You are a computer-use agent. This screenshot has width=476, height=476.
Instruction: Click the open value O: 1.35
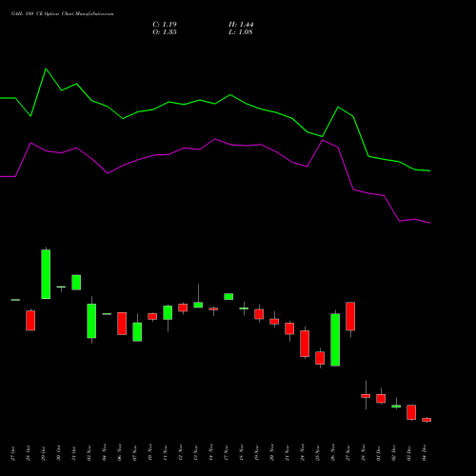click(165, 32)
